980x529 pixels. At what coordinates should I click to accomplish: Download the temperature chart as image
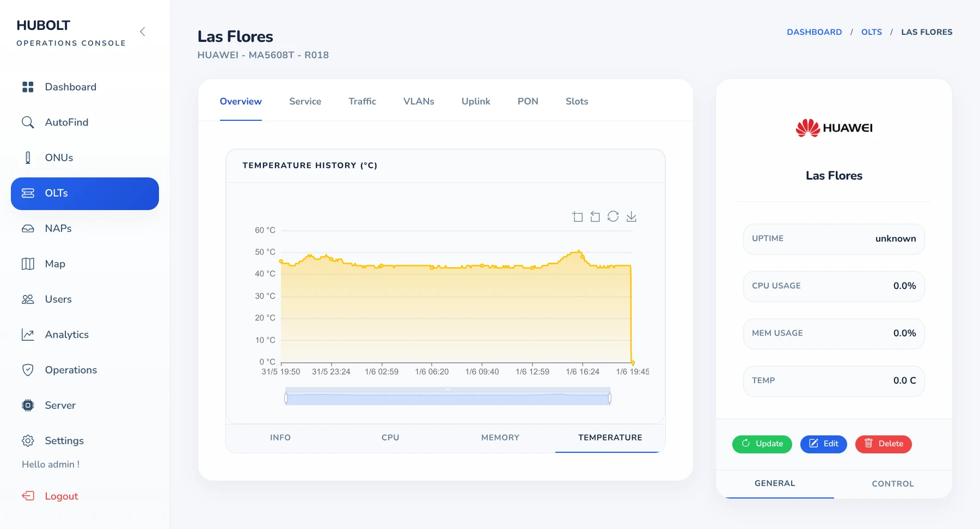click(x=631, y=217)
